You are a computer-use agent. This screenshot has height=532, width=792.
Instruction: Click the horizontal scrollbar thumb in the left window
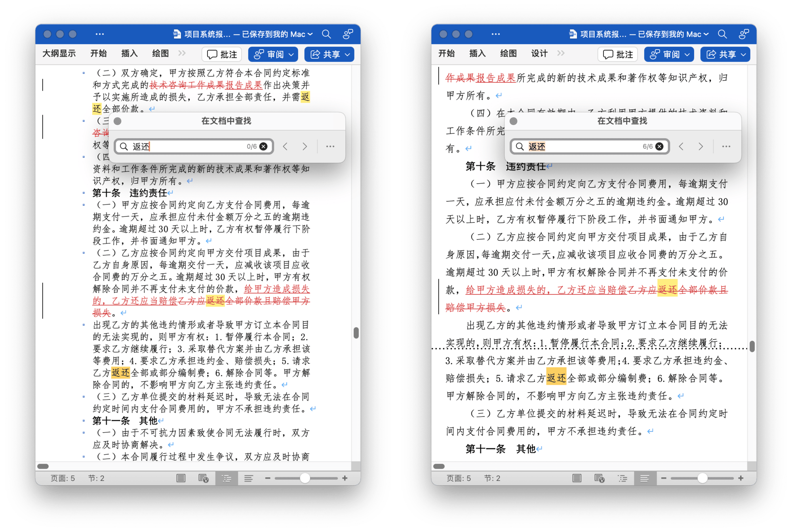tap(43, 466)
